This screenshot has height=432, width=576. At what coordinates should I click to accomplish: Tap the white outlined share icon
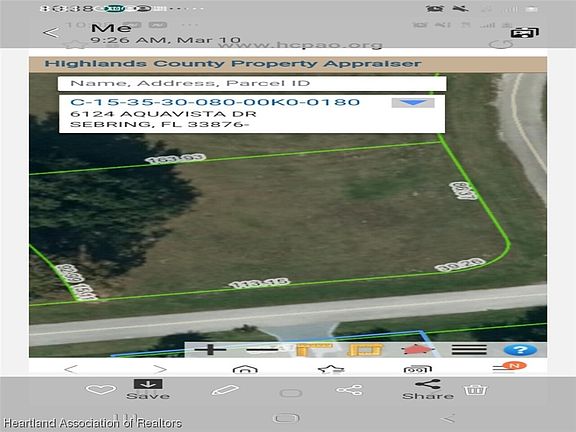[349, 390]
